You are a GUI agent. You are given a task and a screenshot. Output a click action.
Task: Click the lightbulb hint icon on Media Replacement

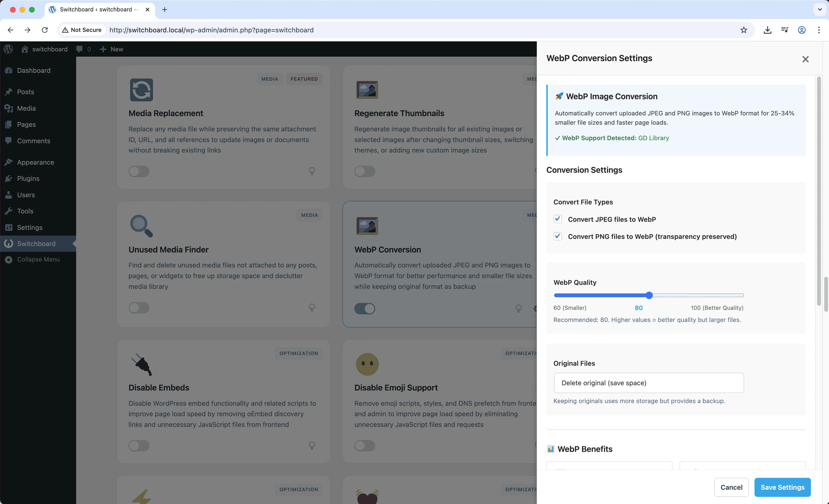pos(312,171)
